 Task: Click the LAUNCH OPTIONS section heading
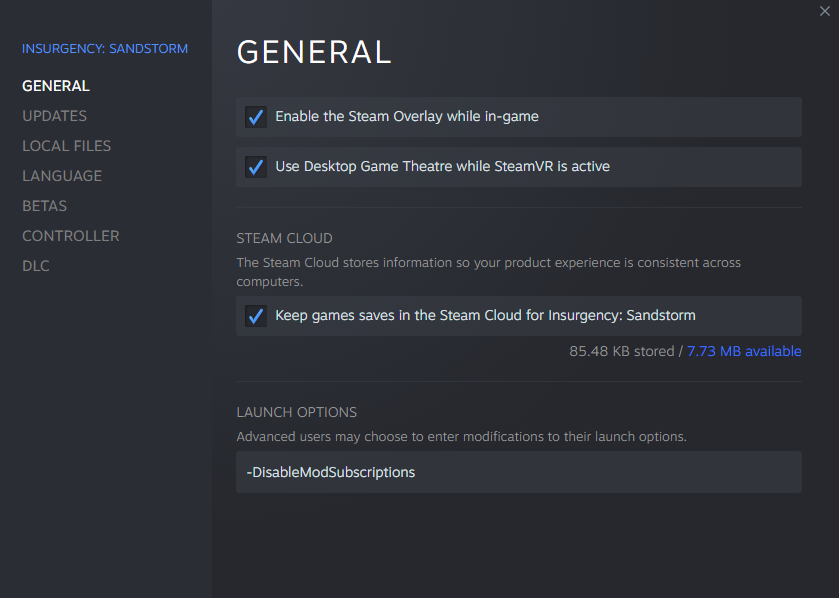pyautogui.click(x=296, y=412)
